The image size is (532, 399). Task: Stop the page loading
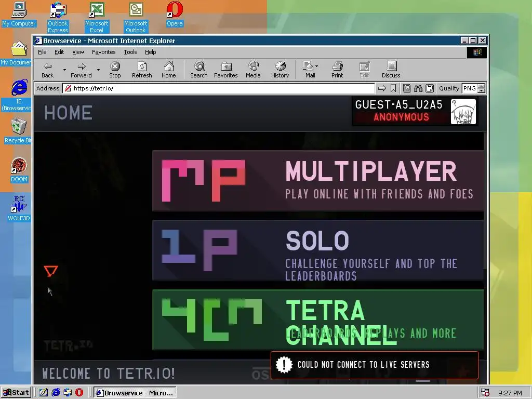point(115,70)
